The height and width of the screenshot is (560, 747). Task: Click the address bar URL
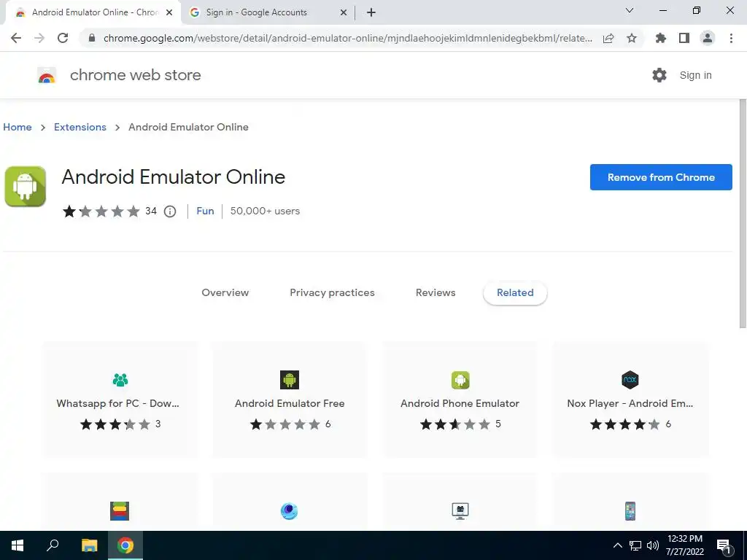coord(348,38)
